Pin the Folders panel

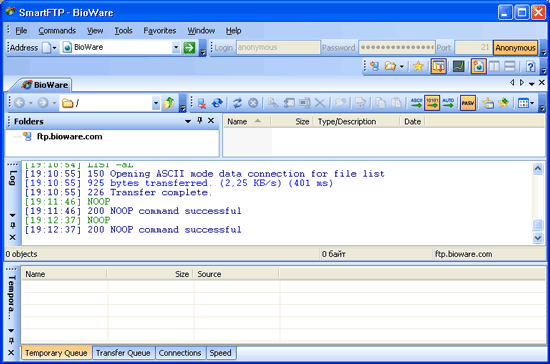200,121
